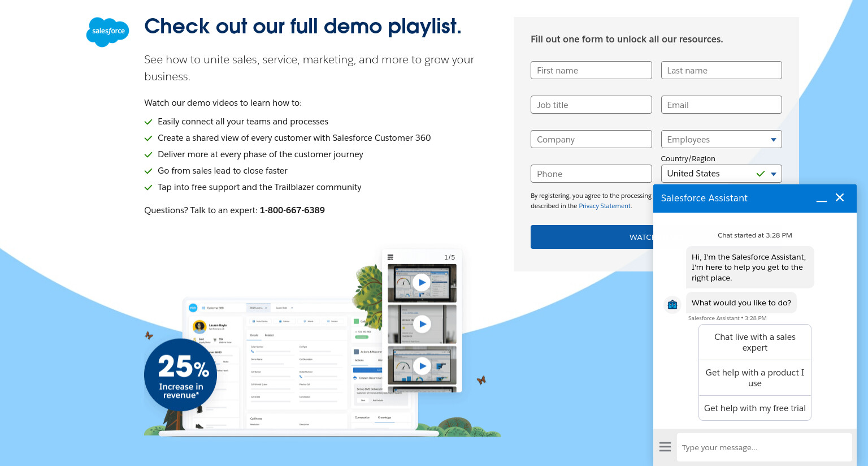Play the second demo video thumbnail

(x=422, y=324)
